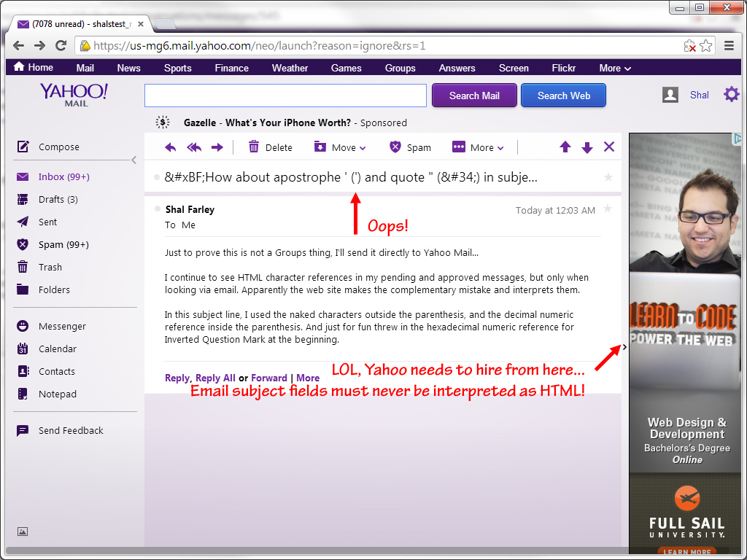Expand the top navigation More menu
This screenshot has height=560, width=747.
click(614, 68)
